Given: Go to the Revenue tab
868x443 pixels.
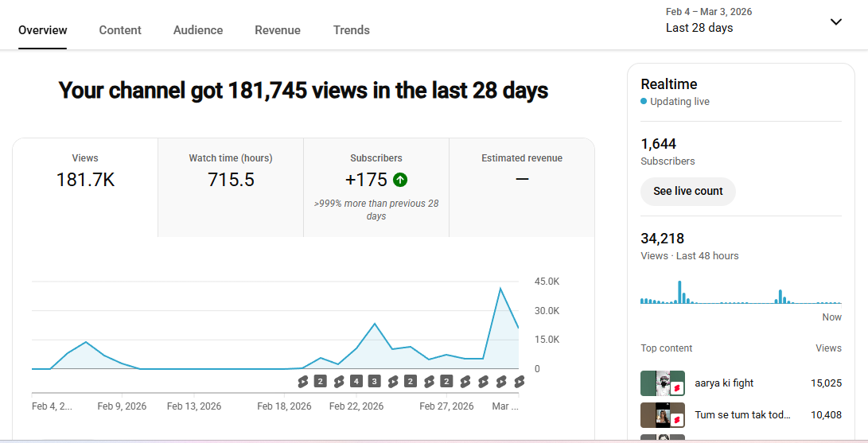Looking at the screenshot, I should pos(278,30).
